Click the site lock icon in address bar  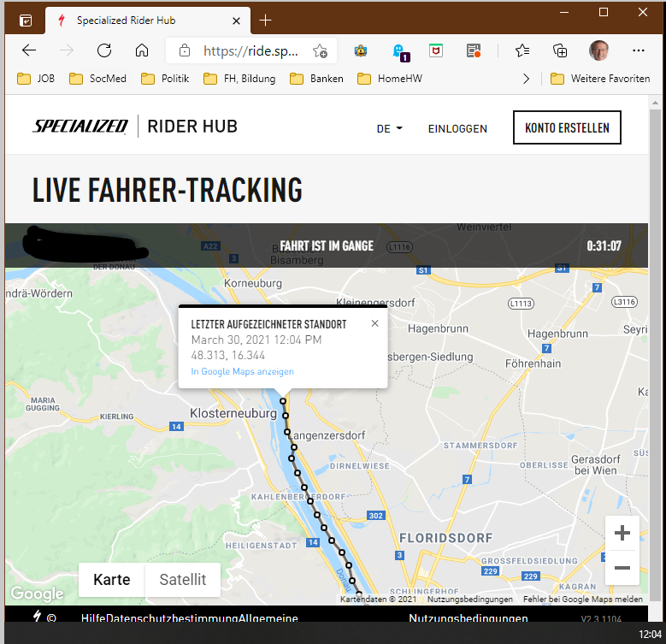[185, 50]
